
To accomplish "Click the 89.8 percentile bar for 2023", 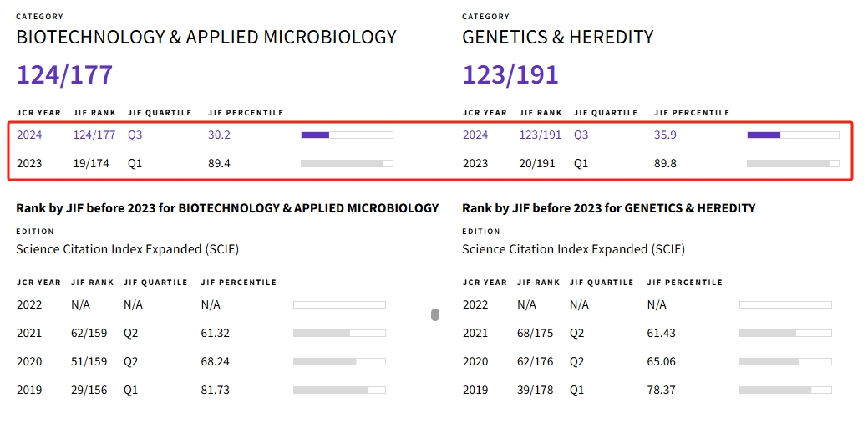I will (x=793, y=163).
